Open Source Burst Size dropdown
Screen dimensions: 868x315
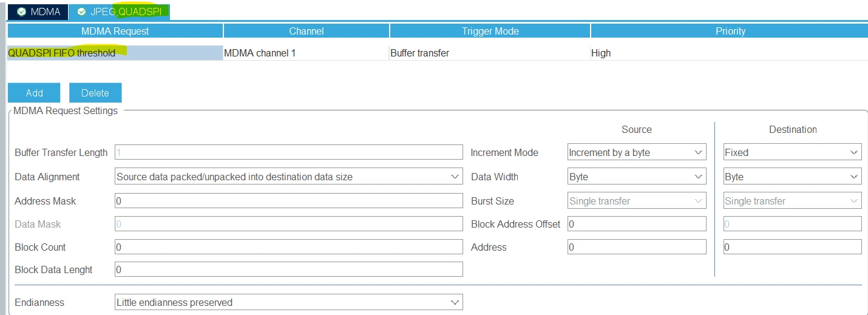[637, 201]
